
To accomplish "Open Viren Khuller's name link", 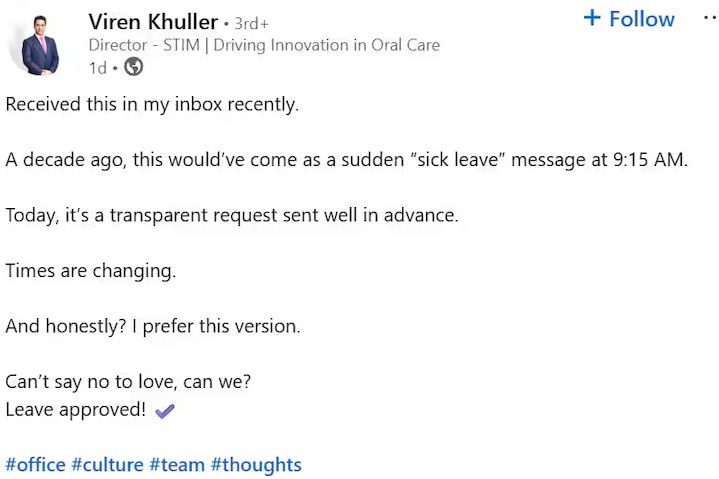I will click(153, 21).
